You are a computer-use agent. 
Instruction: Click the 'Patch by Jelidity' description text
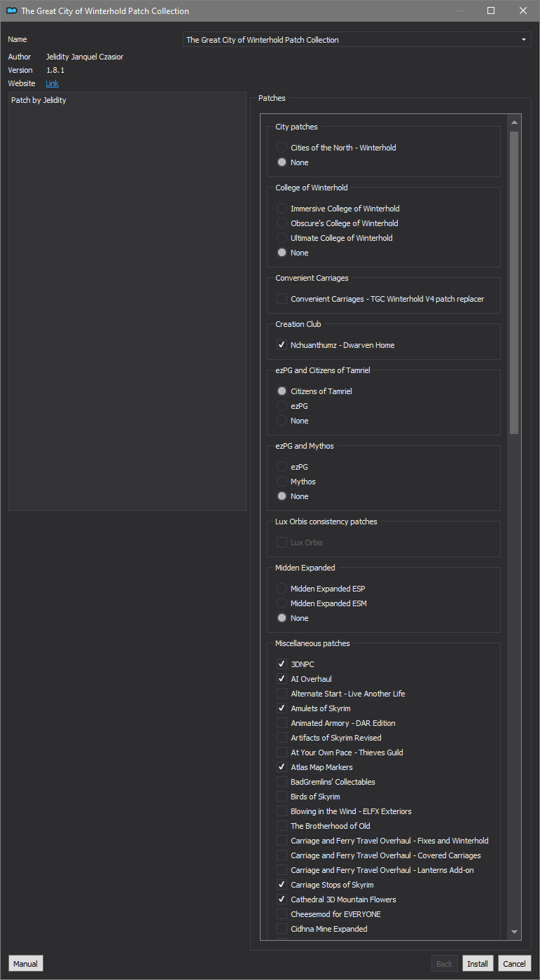tap(39, 100)
